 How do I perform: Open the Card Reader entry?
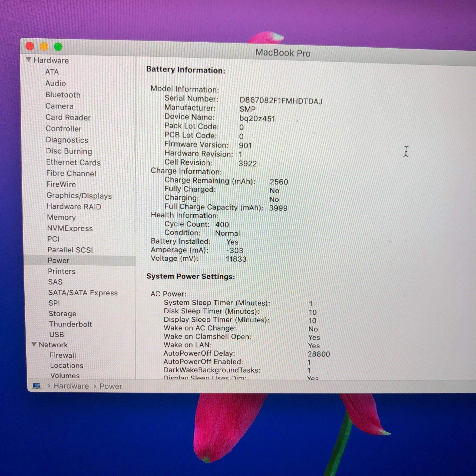click(68, 118)
